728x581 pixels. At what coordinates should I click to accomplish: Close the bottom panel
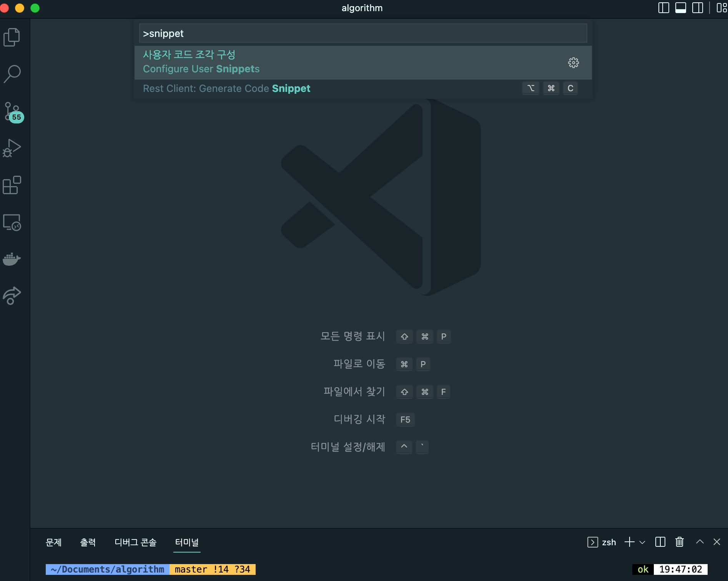pos(717,542)
